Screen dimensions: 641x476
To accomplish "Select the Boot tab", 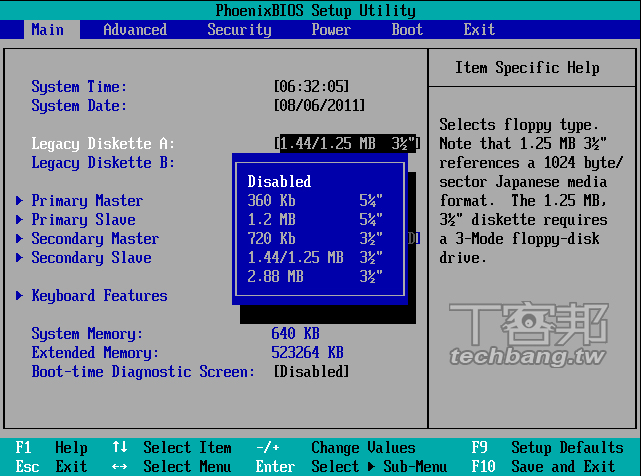I will tap(407, 29).
